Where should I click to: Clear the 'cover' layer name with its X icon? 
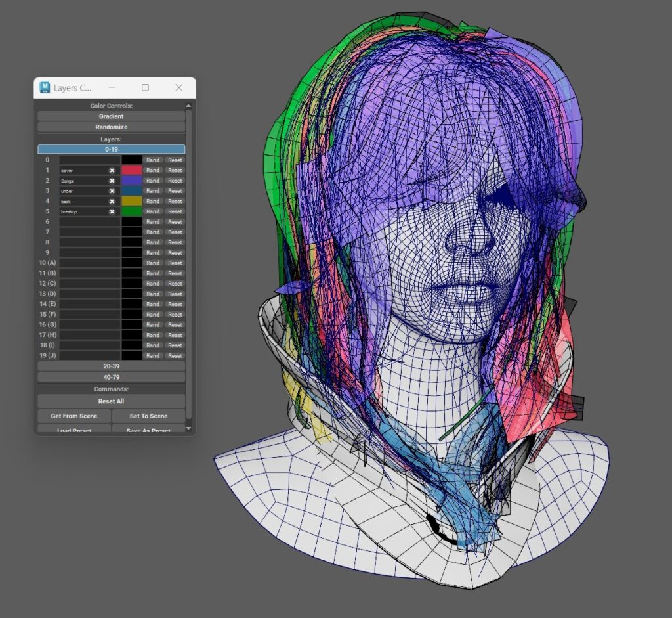coord(112,170)
